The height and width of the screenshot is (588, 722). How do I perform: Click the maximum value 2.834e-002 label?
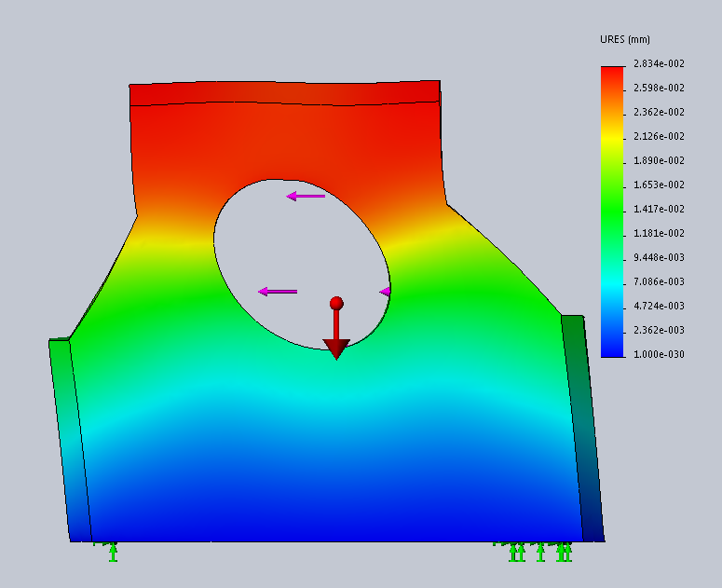coord(659,63)
